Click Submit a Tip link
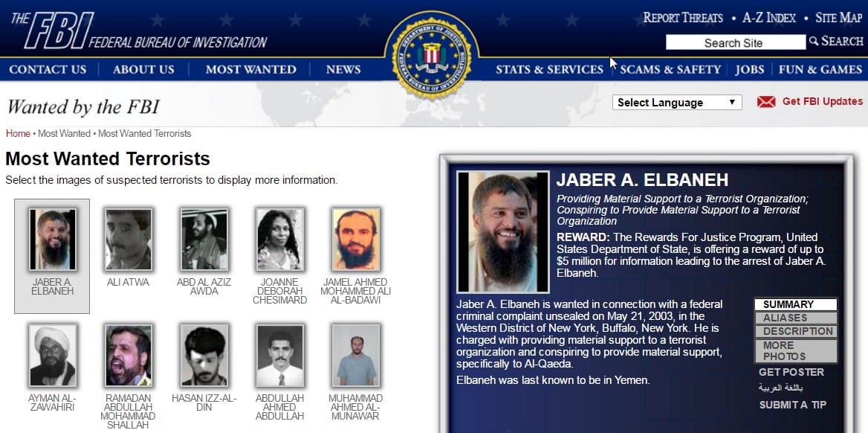Viewport: 868px width, 433px height. click(x=793, y=405)
